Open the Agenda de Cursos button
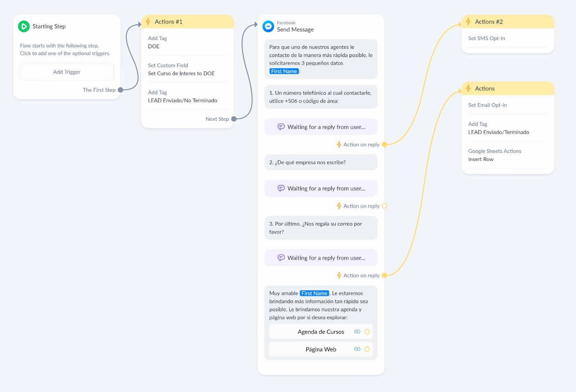Viewport: 576px width, 392px height. point(321,332)
